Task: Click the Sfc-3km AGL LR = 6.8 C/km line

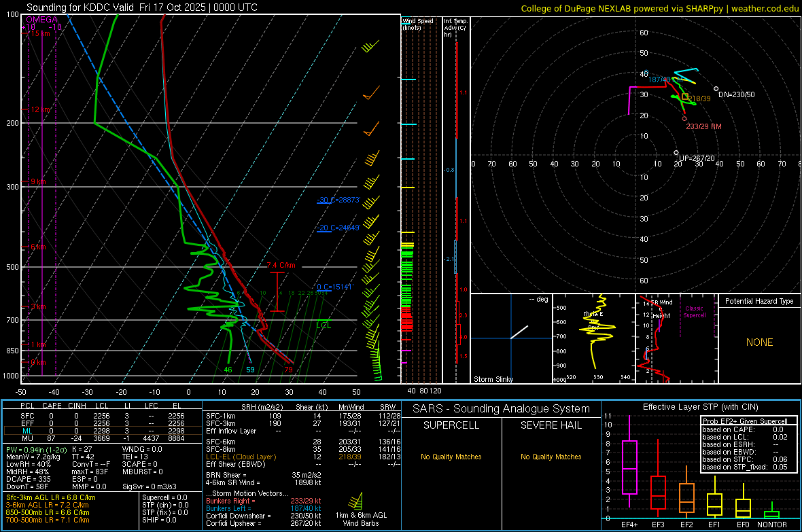Action: coord(51,497)
